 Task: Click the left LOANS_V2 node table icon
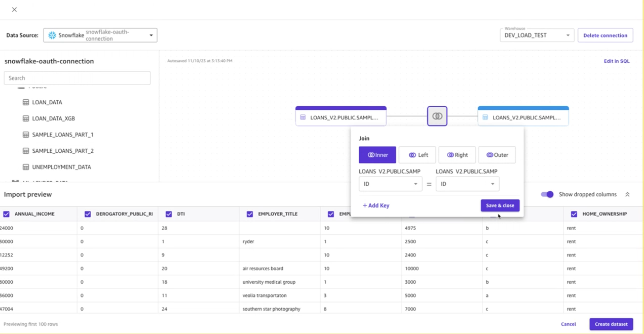303,117
